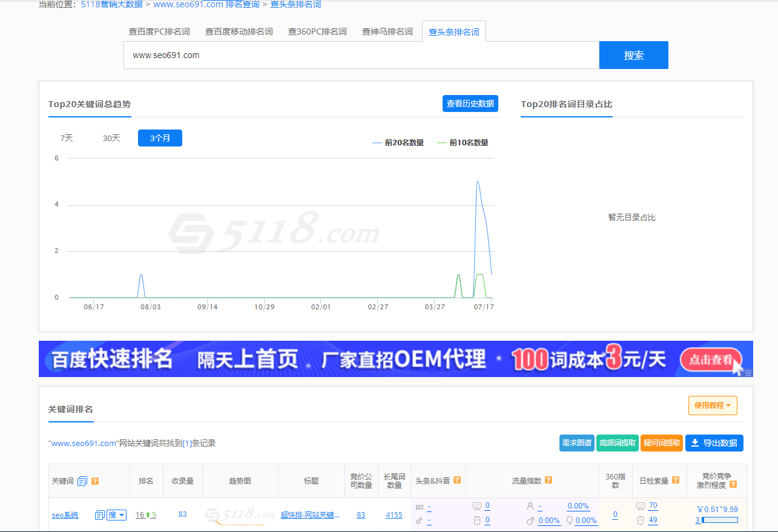Click the orange help icon beside 关键词排名 header
Screen dimensions: 778x532
pyautogui.click(x=95, y=481)
